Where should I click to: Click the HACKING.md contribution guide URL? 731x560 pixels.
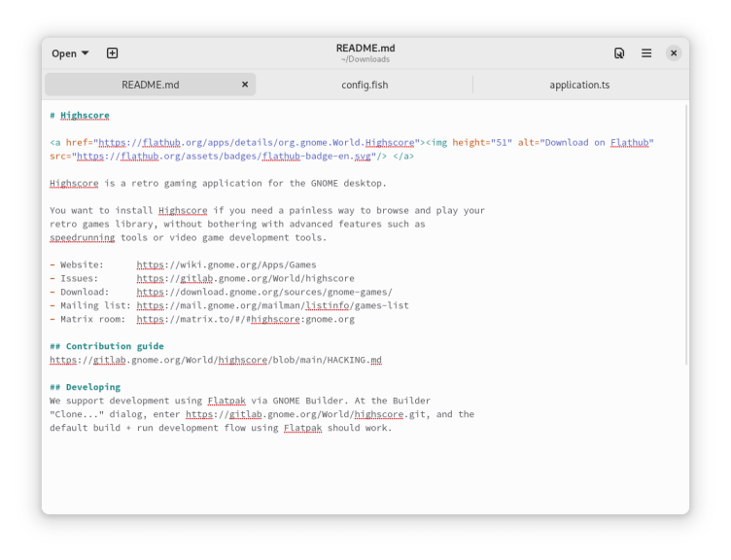(215, 360)
